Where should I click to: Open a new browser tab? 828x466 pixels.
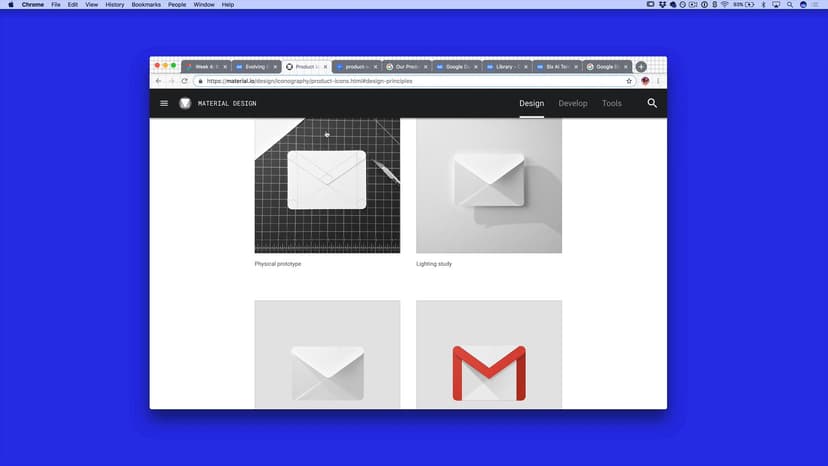[x=641, y=67]
